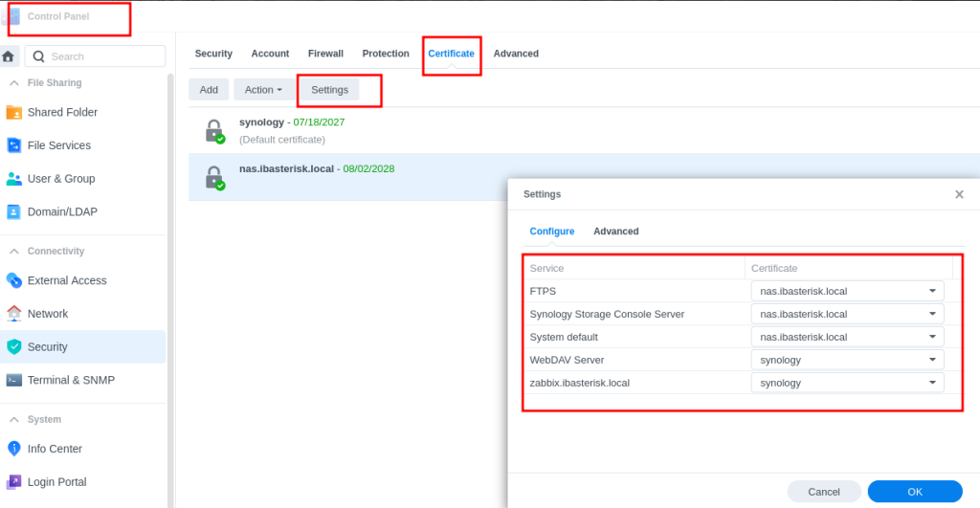Image resolution: width=980 pixels, height=508 pixels.
Task: Collapse the Connectivity section
Action: tap(14, 252)
